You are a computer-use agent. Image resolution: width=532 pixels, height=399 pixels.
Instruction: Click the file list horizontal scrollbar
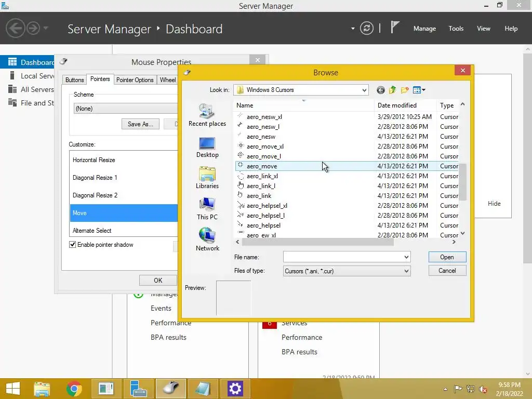317,242
